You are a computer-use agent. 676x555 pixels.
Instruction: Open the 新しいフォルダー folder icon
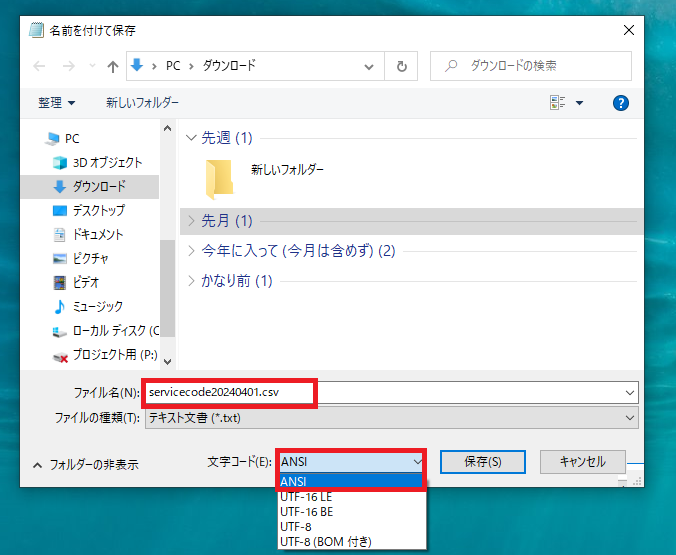pos(219,179)
